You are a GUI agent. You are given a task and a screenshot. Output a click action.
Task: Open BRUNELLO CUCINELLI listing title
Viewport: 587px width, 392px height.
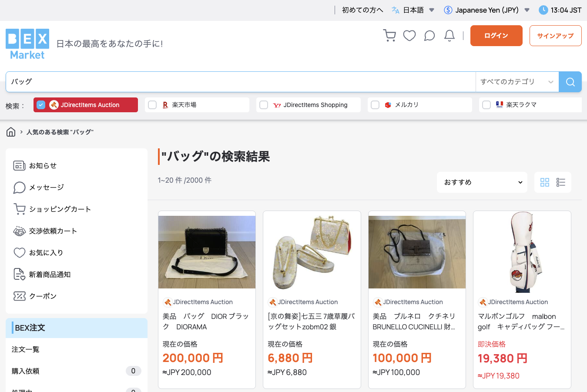[x=414, y=322]
